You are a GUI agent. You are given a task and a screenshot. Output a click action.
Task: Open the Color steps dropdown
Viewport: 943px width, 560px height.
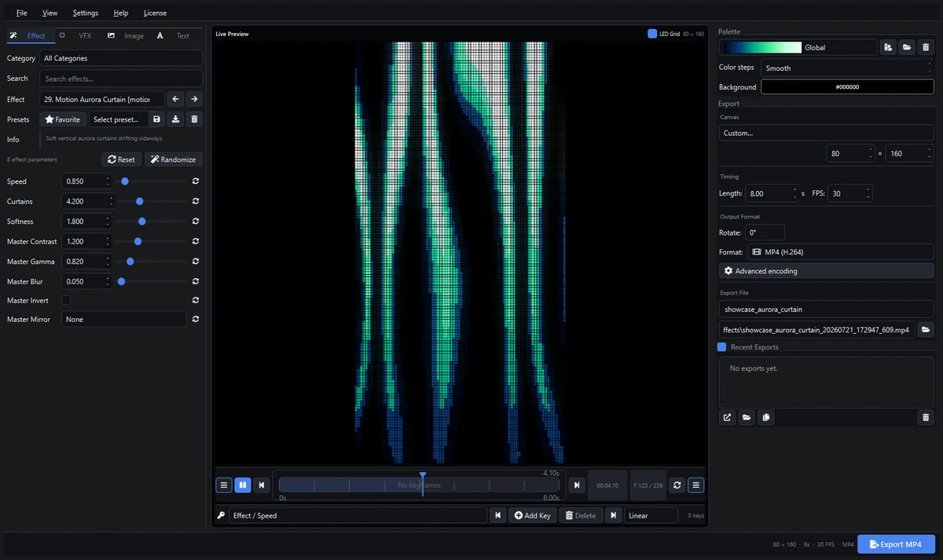click(x=847, y=68)
